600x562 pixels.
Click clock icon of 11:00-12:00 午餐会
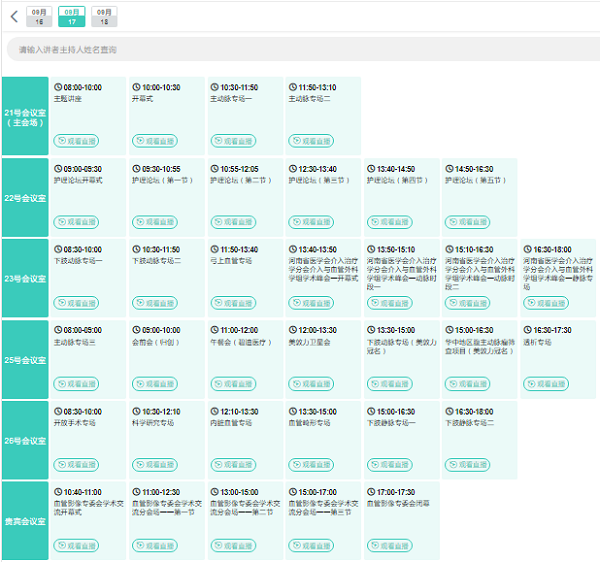pyautogui.click(x=214, y=330)
